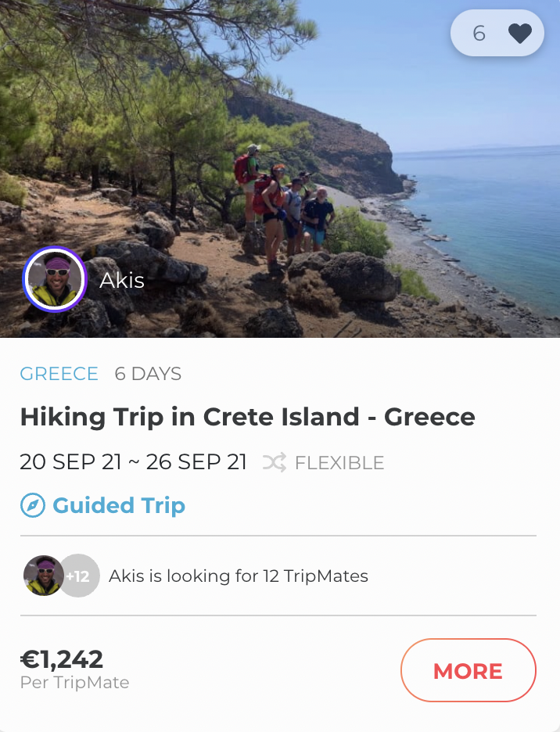Click the host name Akis on photo
This screenshot has height=732, width=560.
pyautogui.click(x=122, y=280)
